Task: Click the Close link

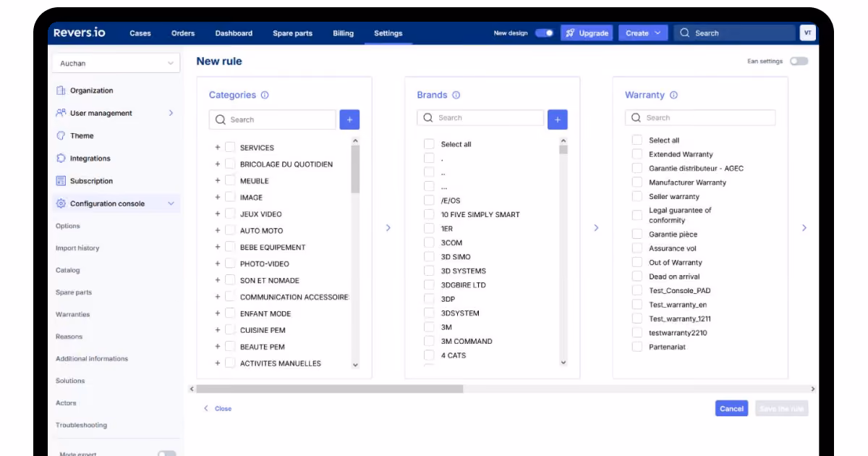Action: click(x=223, y=408)
